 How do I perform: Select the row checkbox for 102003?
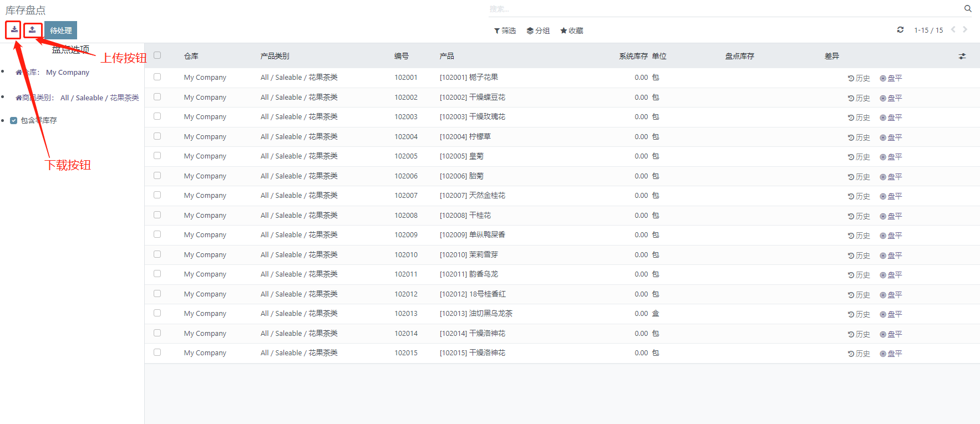158,116
